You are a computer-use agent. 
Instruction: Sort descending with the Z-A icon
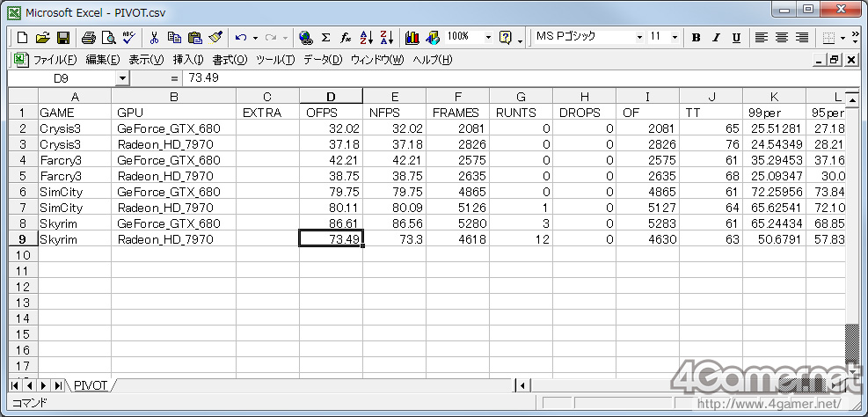click(x=386, y=38)
